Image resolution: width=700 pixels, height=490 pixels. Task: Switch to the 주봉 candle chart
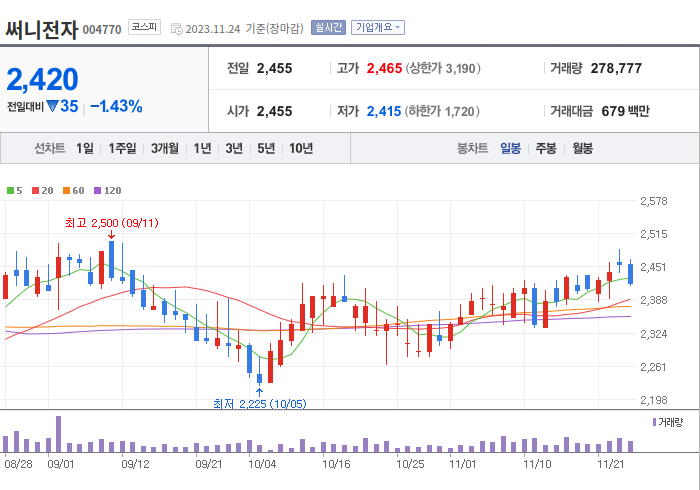[x=546, y=148]
